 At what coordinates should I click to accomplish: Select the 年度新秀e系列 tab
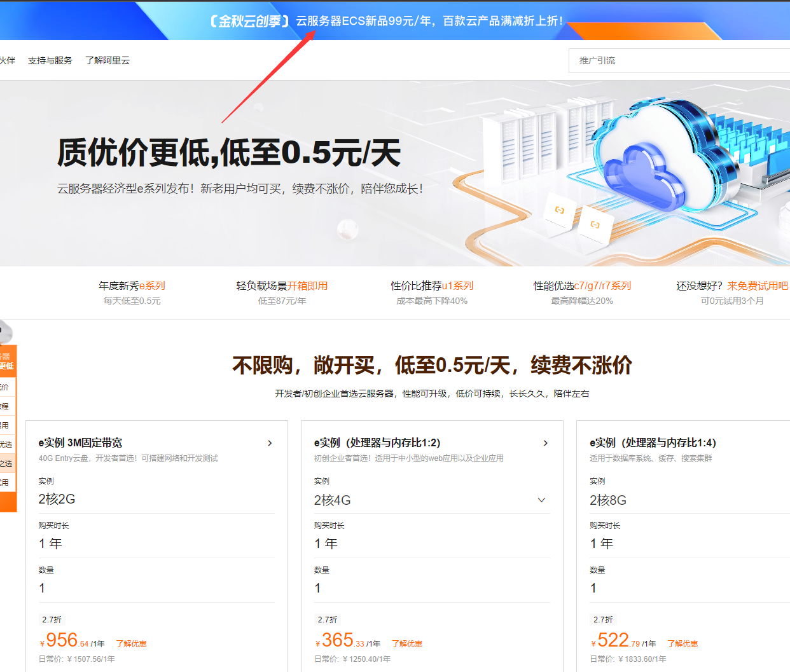(x=132, y=292)
